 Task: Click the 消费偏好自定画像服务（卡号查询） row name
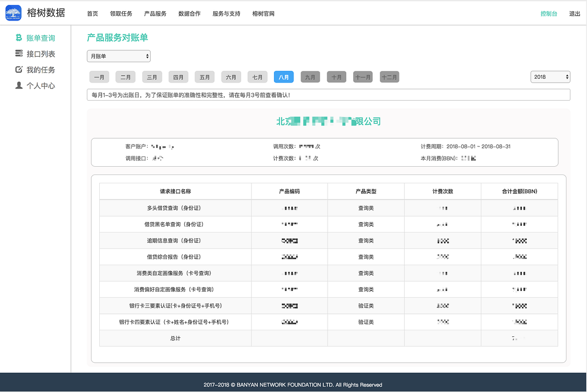click(175, 289)
